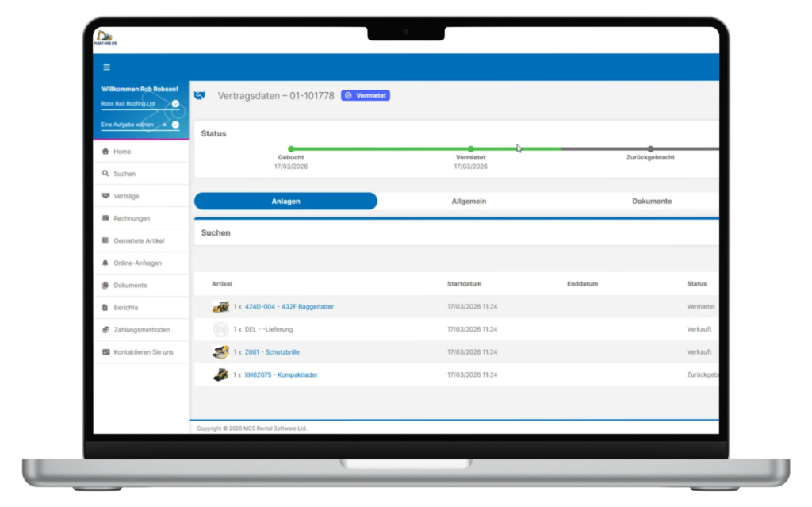812x507 pixels.
Task: Click the Suchen search panel field
Action: (456, 233)
